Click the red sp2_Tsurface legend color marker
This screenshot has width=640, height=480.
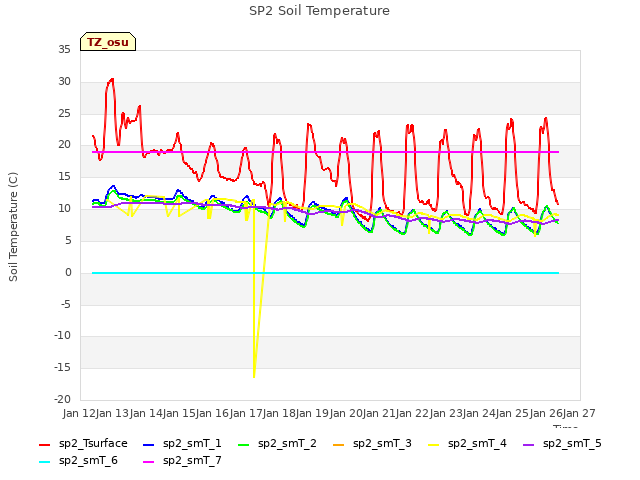[44, 444]
